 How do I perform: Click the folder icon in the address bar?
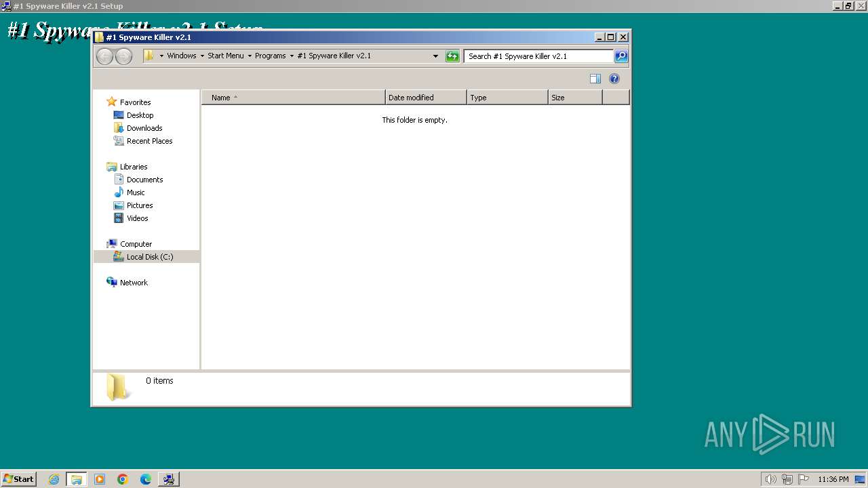coord(149,56)
